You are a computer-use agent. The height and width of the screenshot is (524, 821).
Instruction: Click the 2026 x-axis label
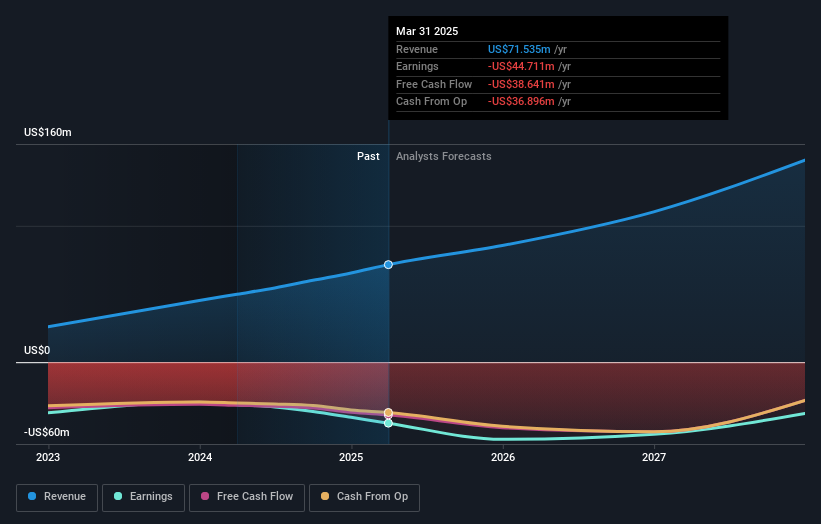tap(503, 458)
